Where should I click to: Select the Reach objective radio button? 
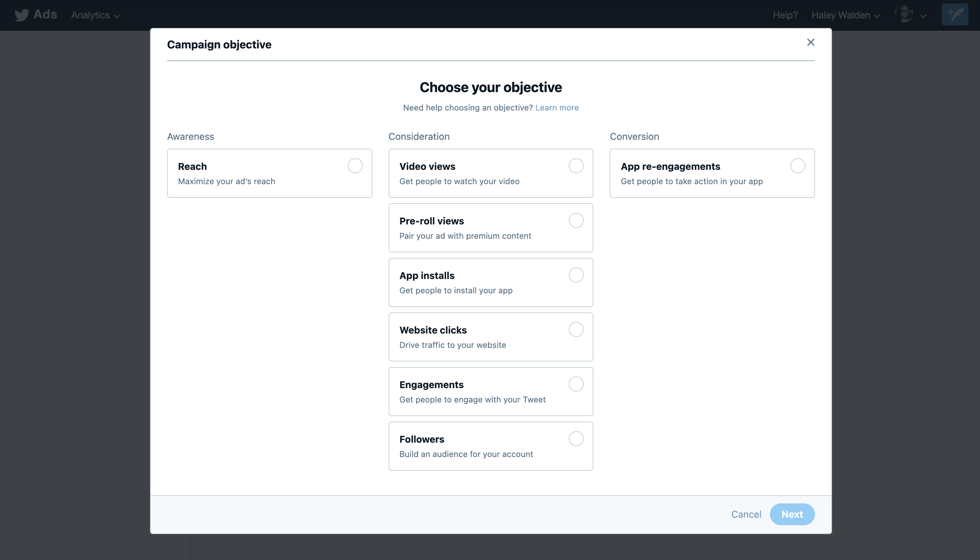[x=355, y=166]
